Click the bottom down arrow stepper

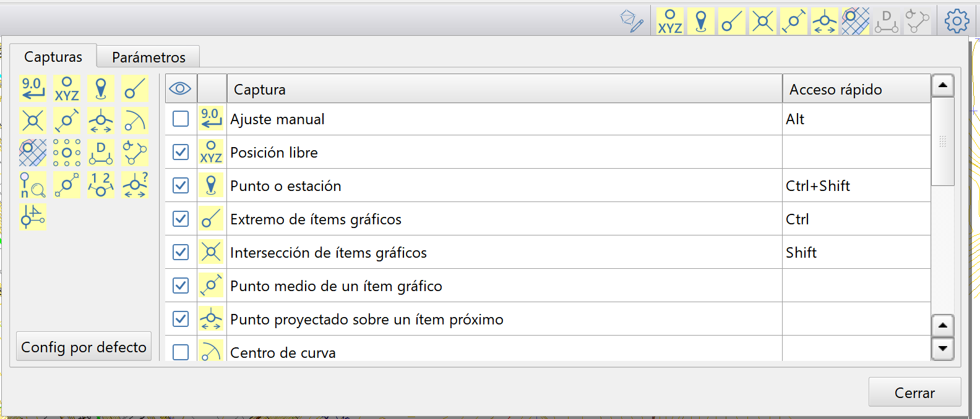pyautogui.click(x=942, y=349)
